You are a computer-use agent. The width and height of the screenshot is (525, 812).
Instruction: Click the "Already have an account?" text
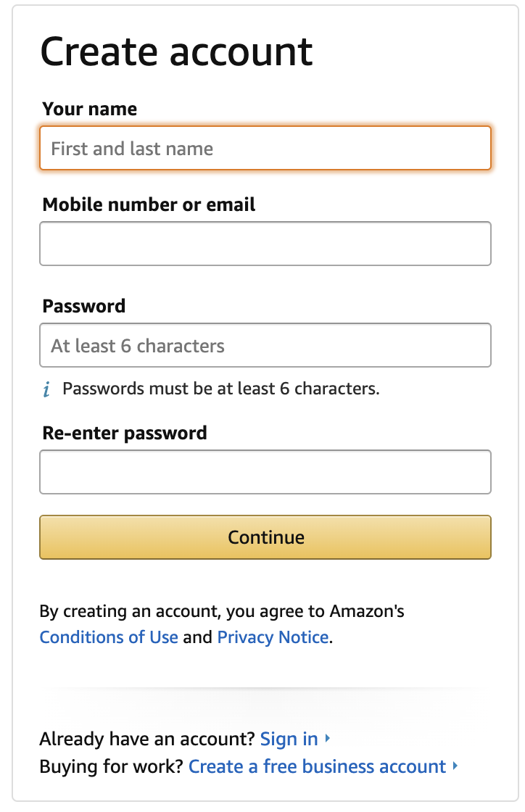(147, 739)
